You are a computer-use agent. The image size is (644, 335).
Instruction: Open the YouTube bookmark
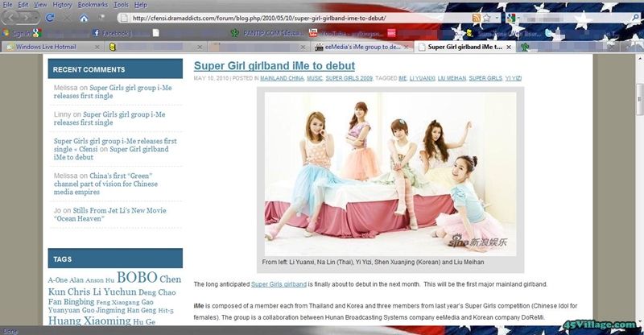347,33
